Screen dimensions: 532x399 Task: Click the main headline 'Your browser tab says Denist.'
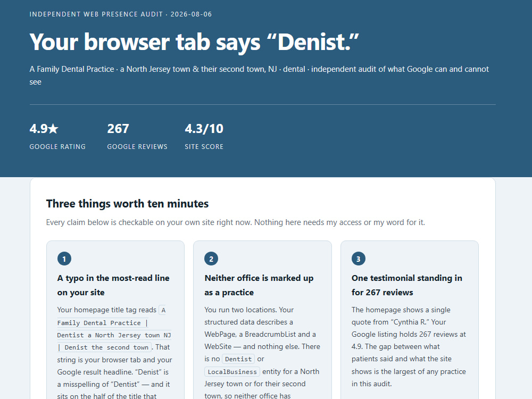point(194,42)
